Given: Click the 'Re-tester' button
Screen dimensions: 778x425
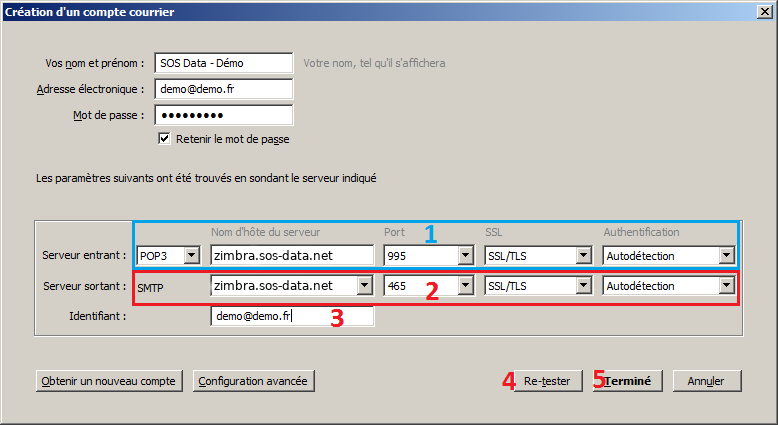Looking at the screenshot, I should pos(546,381).
